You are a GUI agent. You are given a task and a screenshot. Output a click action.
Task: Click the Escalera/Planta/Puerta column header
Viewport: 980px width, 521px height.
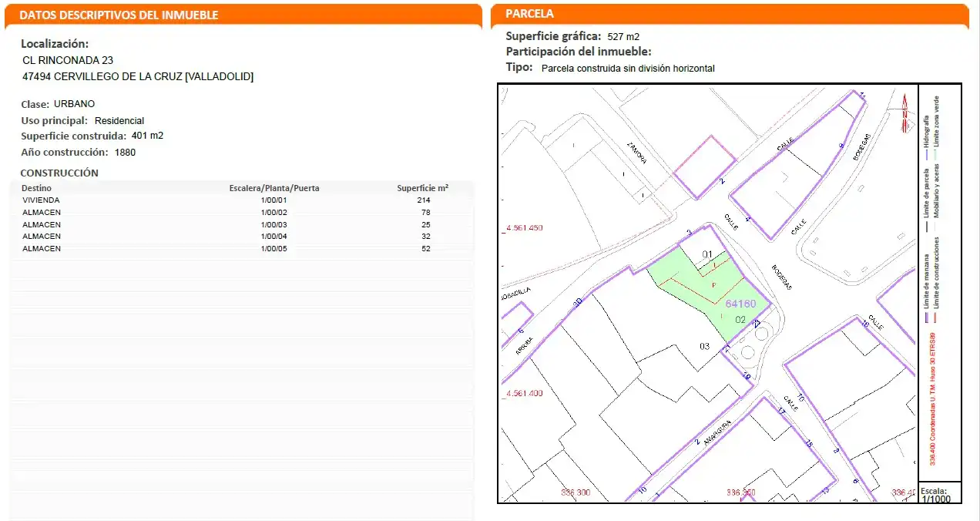[274, 187]
